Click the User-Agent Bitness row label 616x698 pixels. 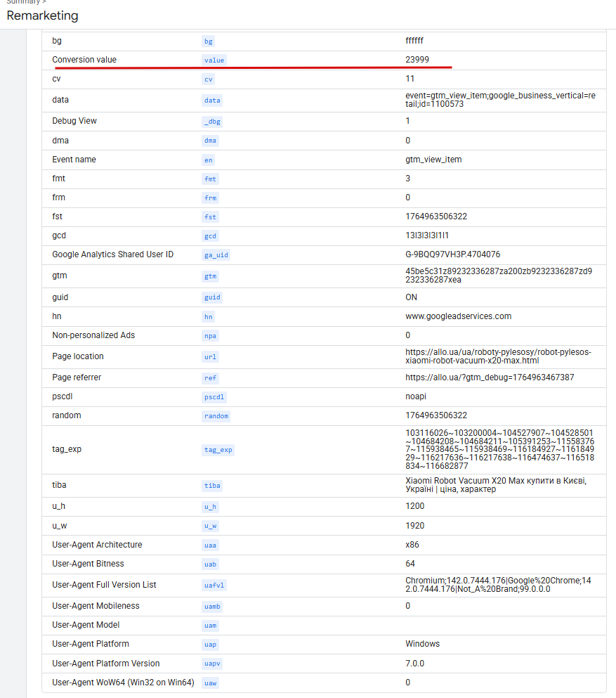pos(88,564)
